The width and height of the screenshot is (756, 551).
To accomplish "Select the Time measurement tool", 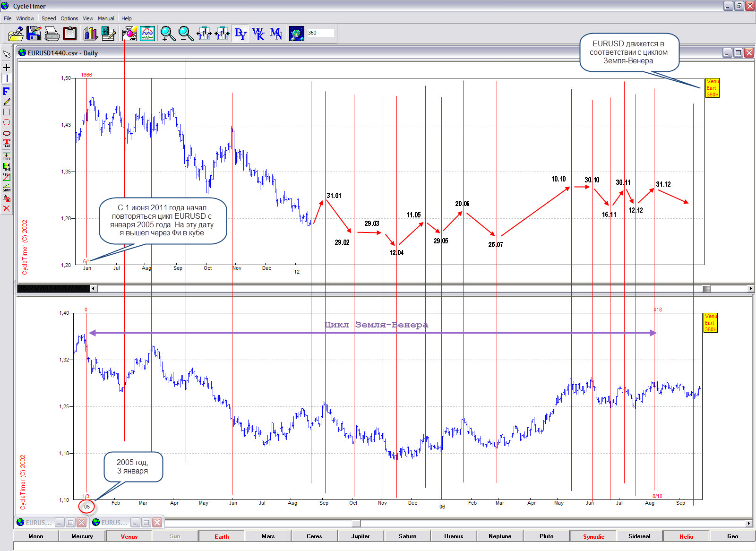I will (x=7, y=166).
